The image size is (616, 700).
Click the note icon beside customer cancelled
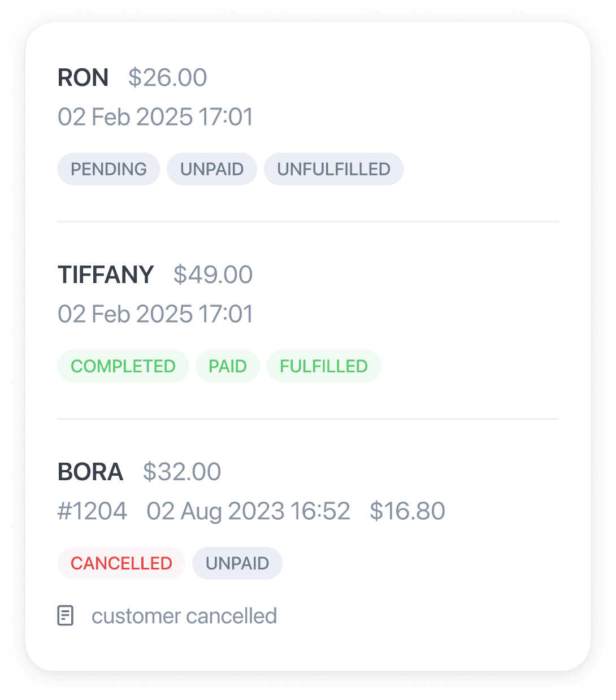[66, 616]
